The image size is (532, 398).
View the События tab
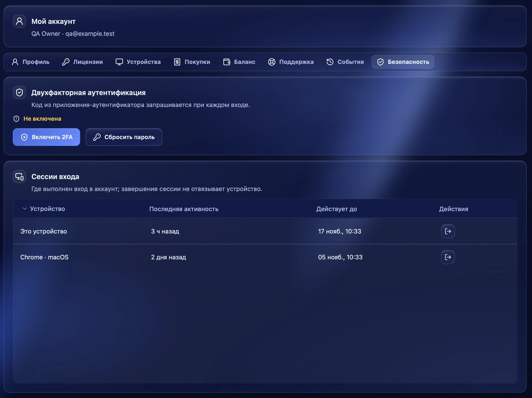345,62
